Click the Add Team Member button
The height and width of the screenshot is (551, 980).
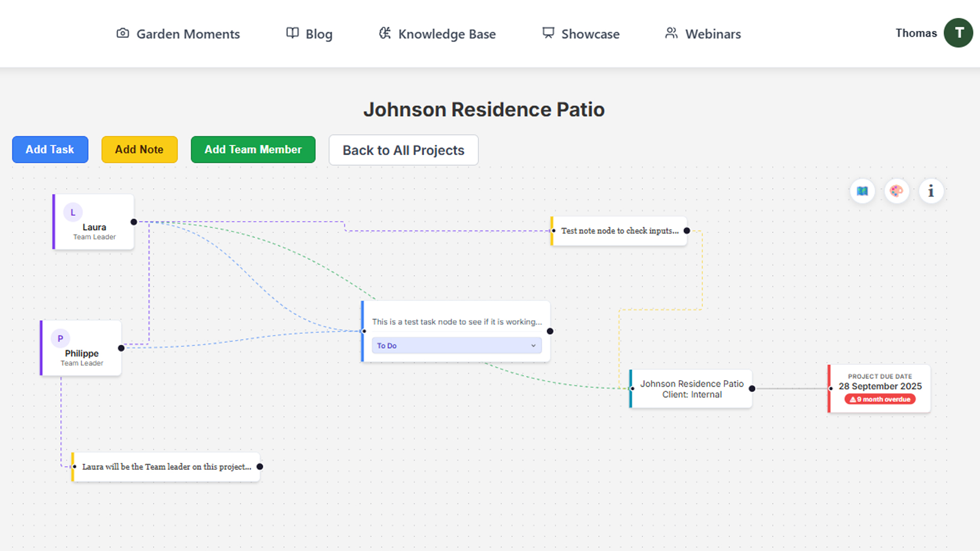(253, 149)
